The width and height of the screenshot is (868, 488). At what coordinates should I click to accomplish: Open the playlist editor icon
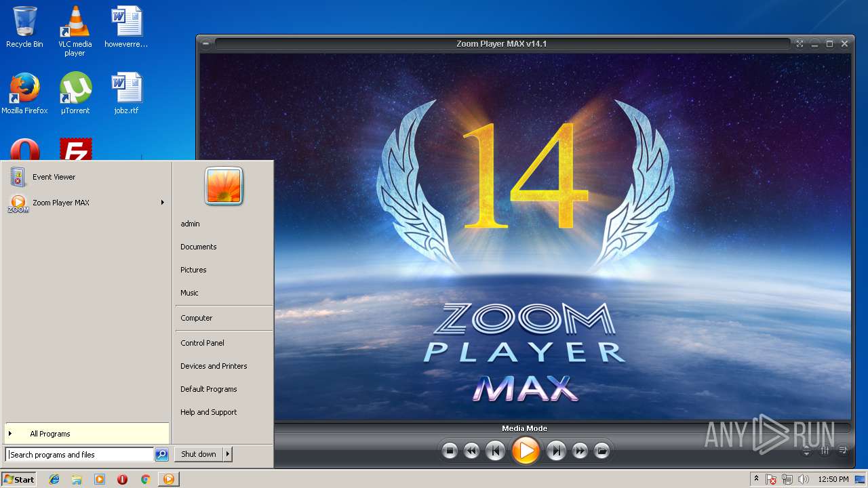click(x=843, y=450)
